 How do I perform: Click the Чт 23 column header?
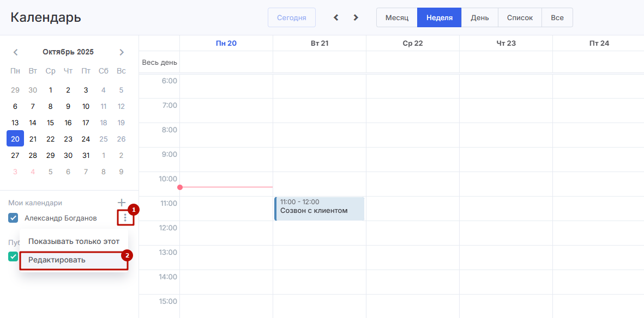506,43
